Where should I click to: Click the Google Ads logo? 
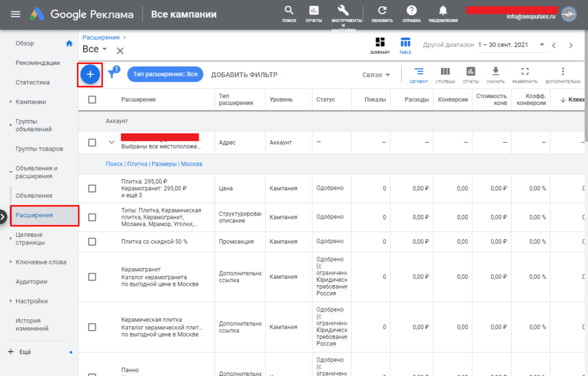pos(37,14)
